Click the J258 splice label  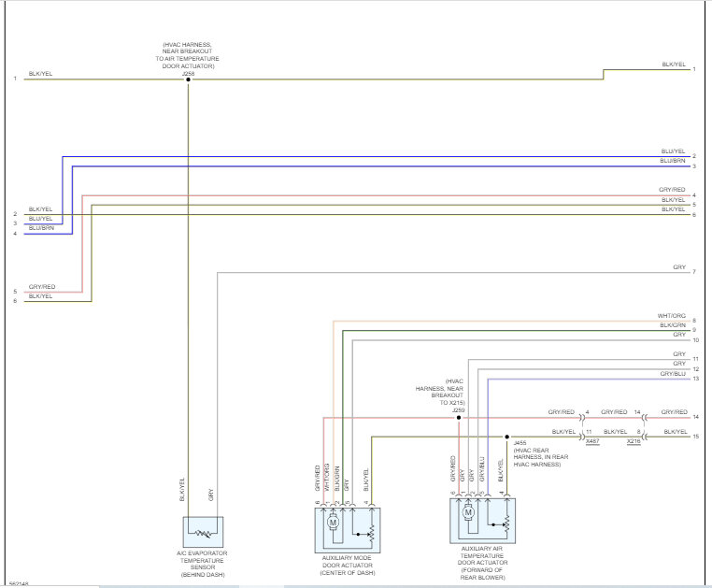(x=188, y=73)
